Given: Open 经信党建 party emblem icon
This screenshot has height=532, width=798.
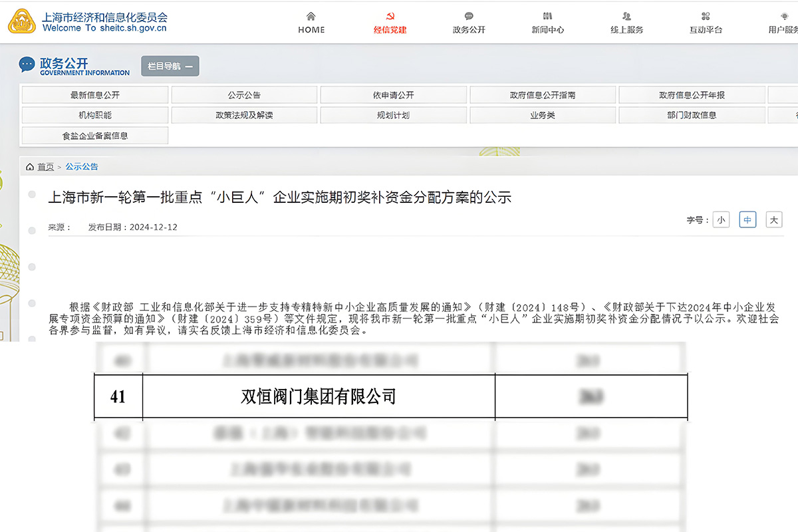Looking at the screenshot, I should 390,17.
